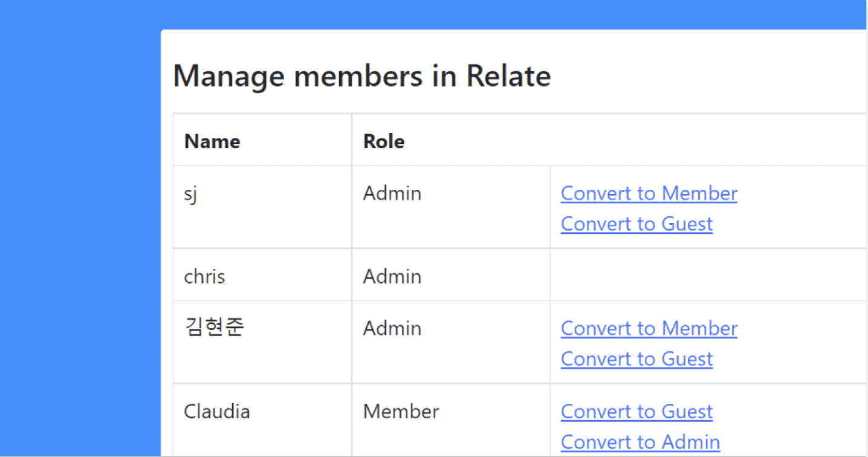Click the Admin role in sj's row
This screenshot has height=457, width=868.
(392, 193)
